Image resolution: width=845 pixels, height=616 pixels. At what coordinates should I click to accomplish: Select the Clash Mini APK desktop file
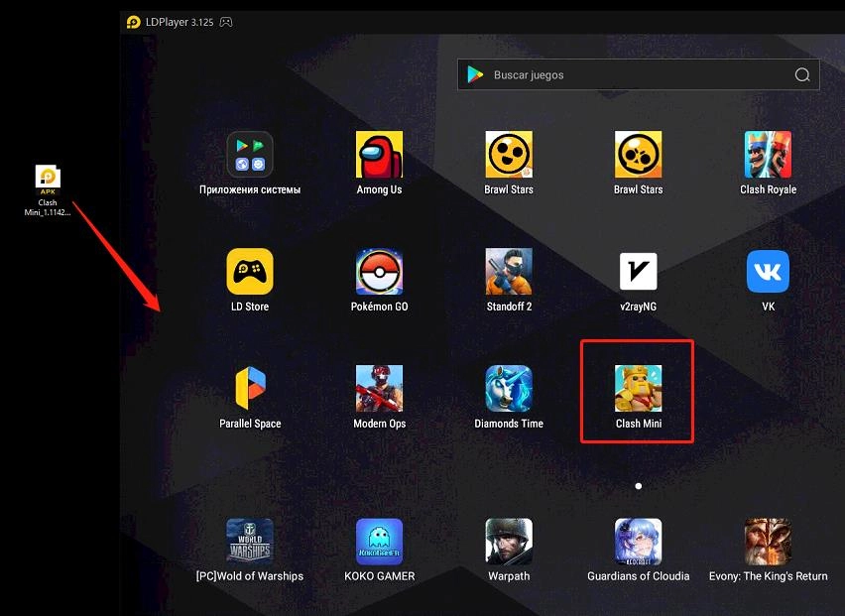point(48,190)
